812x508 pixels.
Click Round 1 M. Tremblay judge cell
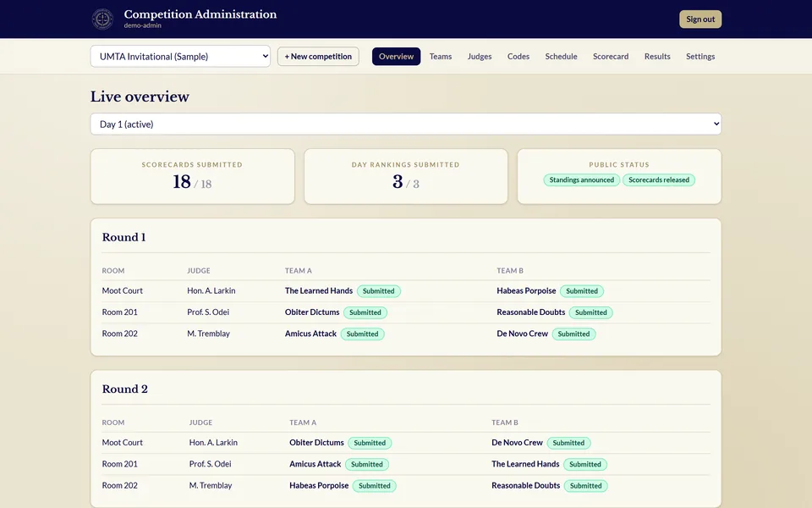pyautogui.click(x=209, y=334)
